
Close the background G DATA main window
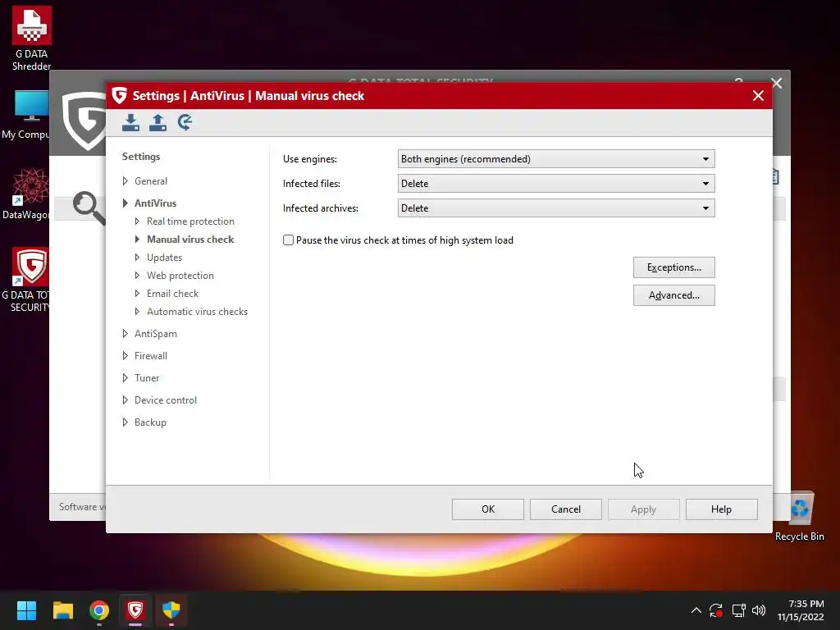777,83
